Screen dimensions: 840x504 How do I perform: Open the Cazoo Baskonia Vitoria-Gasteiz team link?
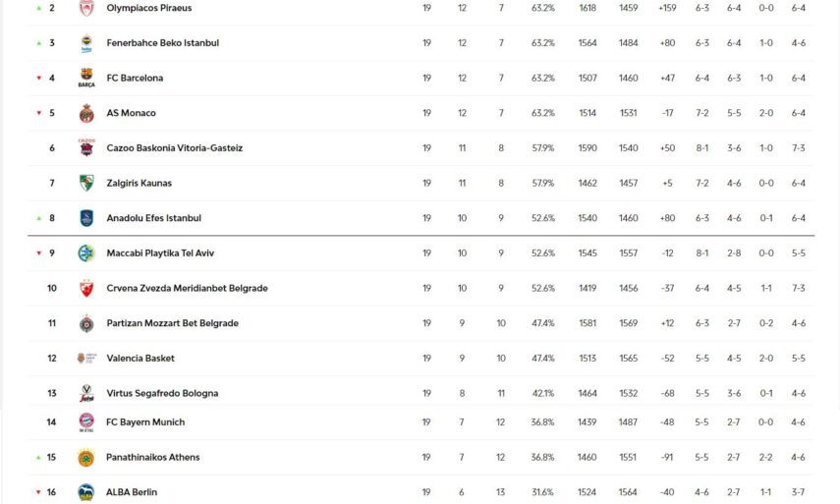[x=174, y=148]
